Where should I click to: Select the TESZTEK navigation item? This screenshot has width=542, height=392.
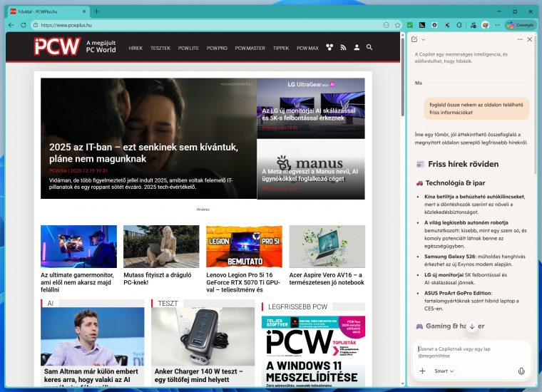160,48
